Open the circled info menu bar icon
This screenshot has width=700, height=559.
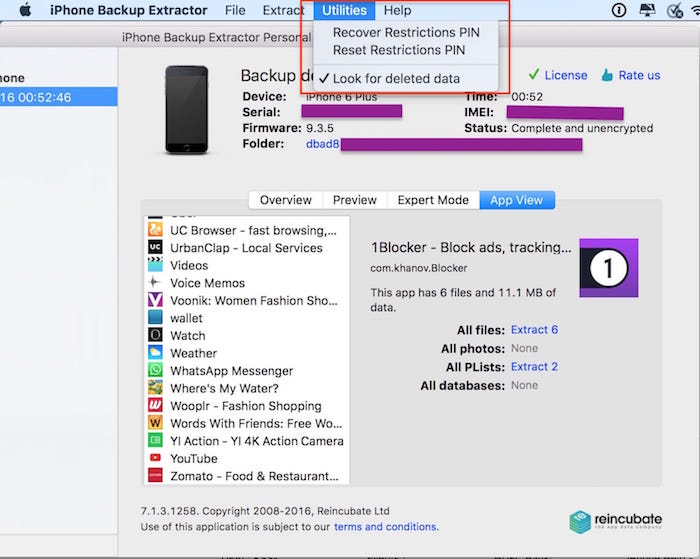tap(619, 10)
